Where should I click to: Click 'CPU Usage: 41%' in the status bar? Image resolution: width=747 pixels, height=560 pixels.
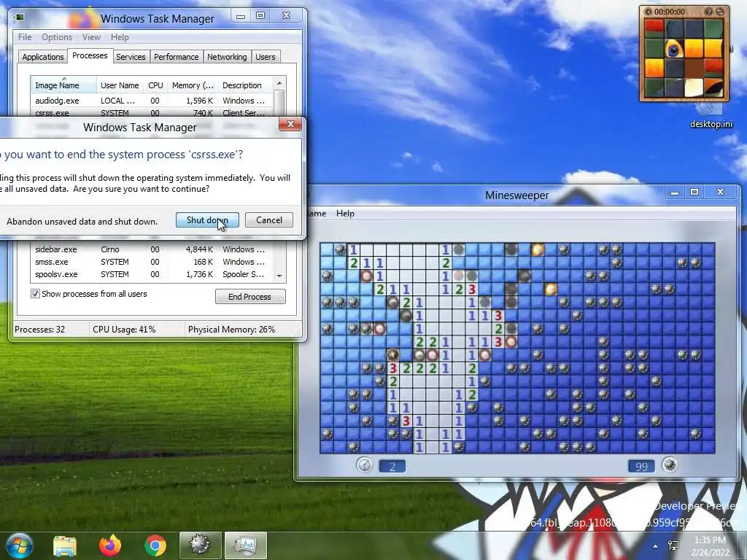(x=124, y=329)
